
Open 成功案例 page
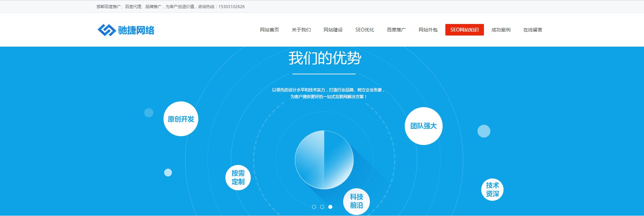pyautogui.click(x=501, y=30)
